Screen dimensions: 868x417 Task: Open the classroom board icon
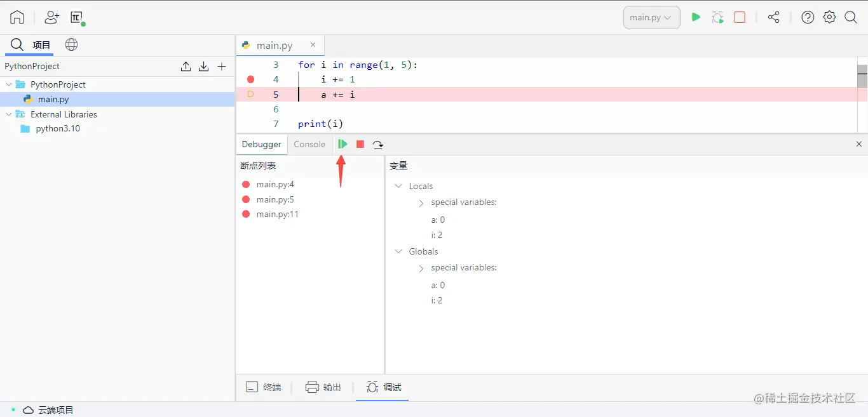pos(78,18)
